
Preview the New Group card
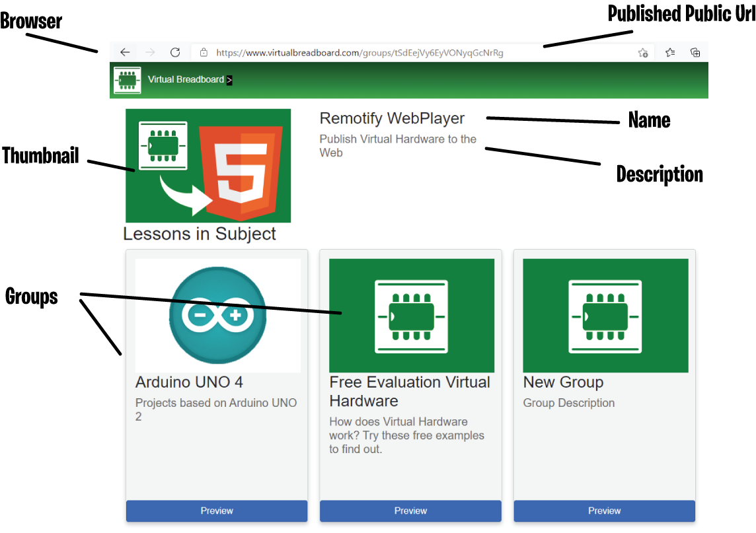[x=605, y=511]
